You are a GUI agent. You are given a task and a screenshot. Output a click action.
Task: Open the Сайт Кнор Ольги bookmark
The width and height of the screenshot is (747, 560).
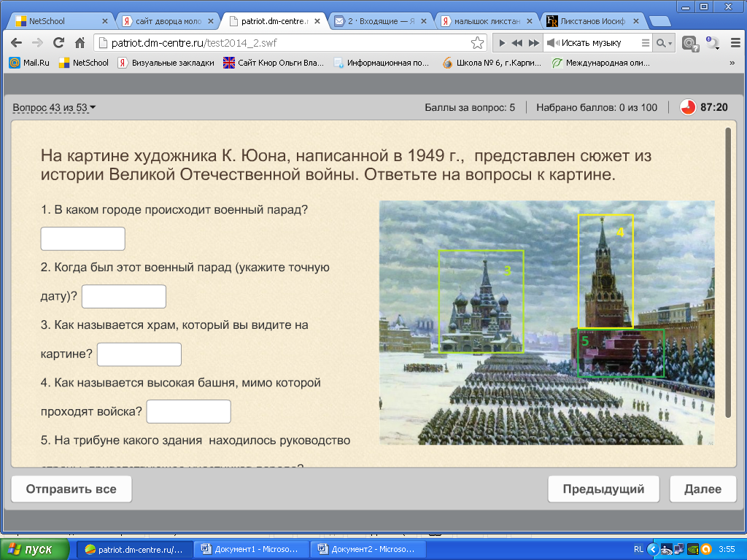click(274, 63)
